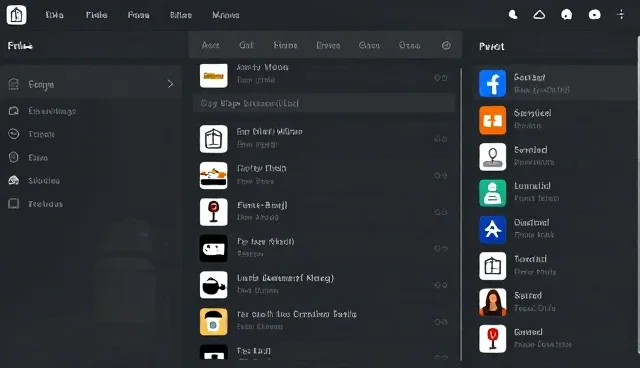640x368 pixels.
Task: Click the white building app logo in the header bar
Action: click(x=16, y=15)
